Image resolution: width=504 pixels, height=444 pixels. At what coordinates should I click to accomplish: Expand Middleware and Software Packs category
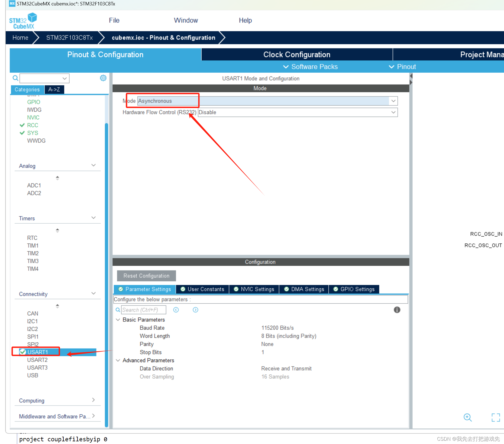tap(93, 416)
